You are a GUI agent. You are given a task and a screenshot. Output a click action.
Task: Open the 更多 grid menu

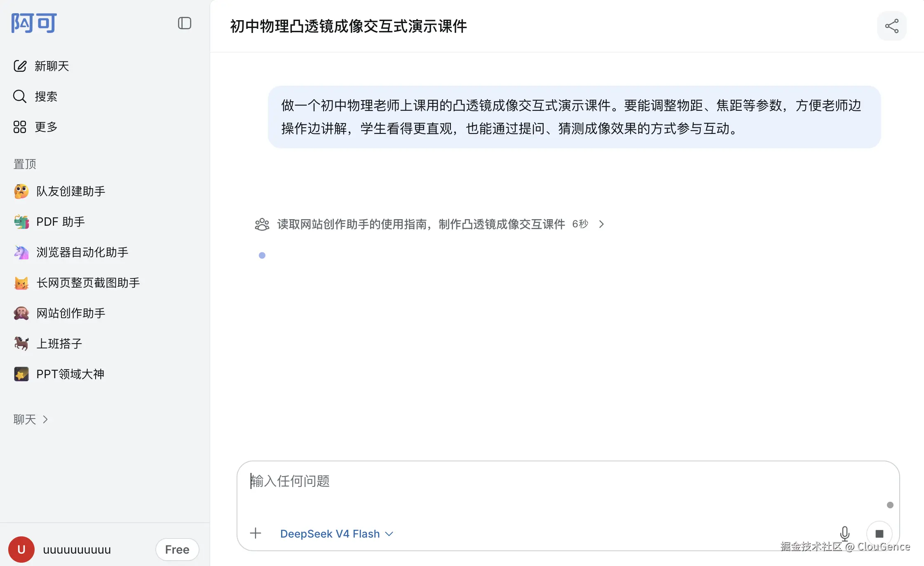(35, 127)
